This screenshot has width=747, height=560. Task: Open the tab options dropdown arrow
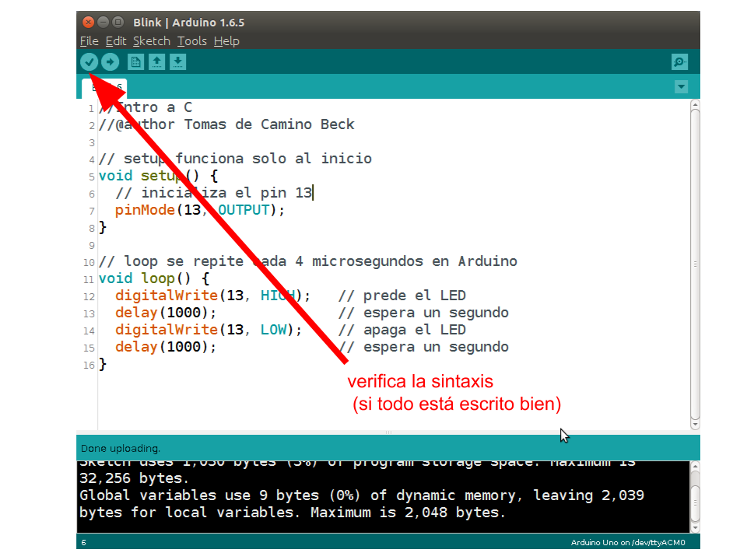(682, 86)
